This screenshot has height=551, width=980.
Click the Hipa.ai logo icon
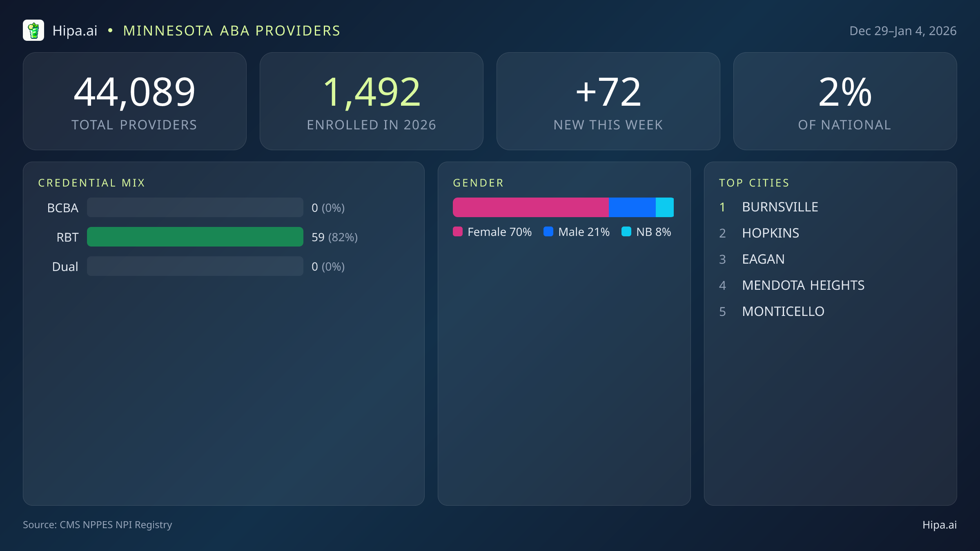point(34,30)
